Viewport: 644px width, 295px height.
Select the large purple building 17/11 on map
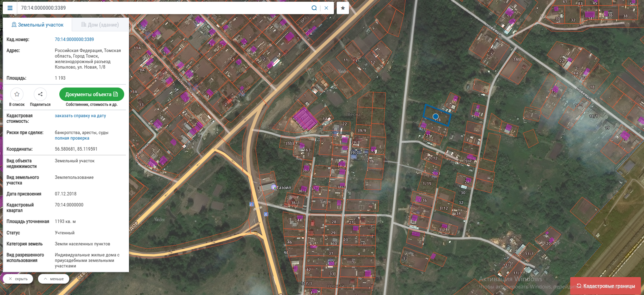point(305,119)
